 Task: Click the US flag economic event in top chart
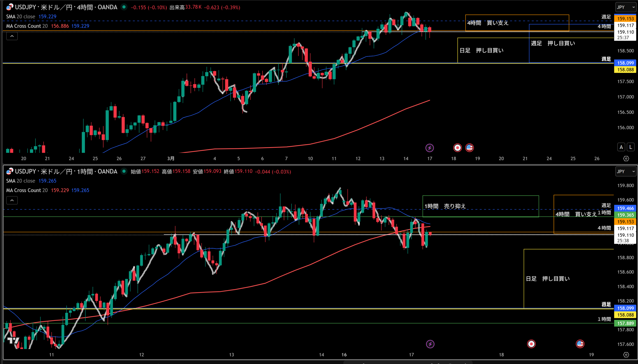click(469, 148)
